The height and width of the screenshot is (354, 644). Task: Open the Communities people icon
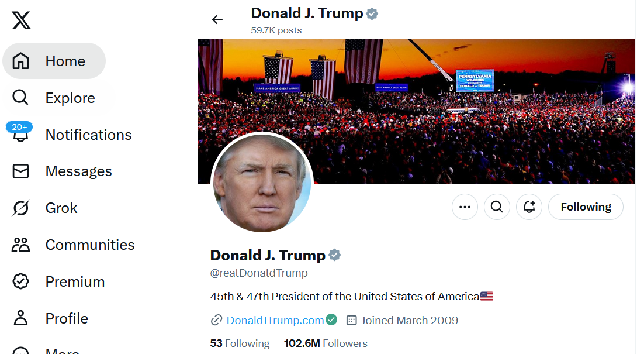pyautogui.click(x=21, y=245)
